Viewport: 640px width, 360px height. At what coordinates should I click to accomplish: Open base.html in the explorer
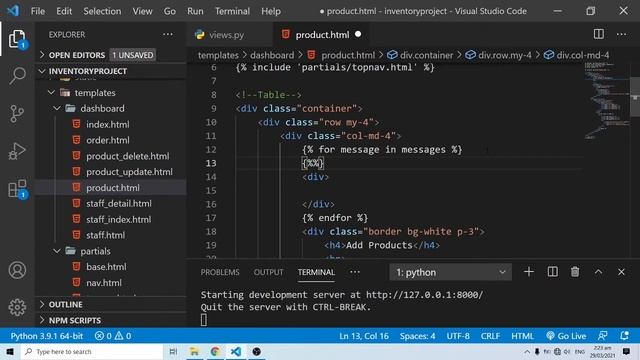[x=106, y=267]
